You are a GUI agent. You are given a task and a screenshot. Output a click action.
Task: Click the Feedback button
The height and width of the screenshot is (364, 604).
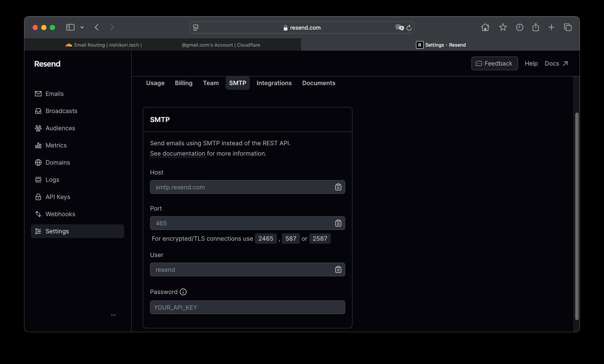coord(494,63)
